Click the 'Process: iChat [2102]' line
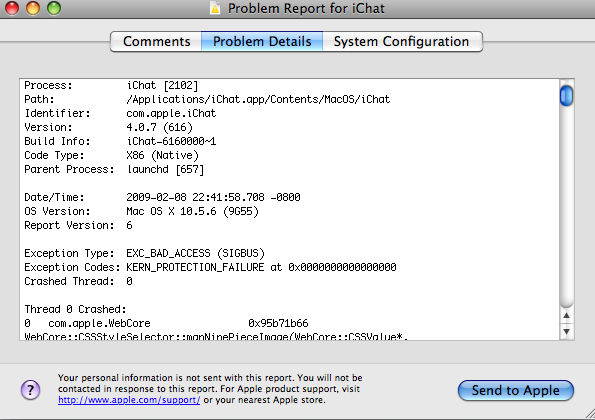 [x=111, y=85]
